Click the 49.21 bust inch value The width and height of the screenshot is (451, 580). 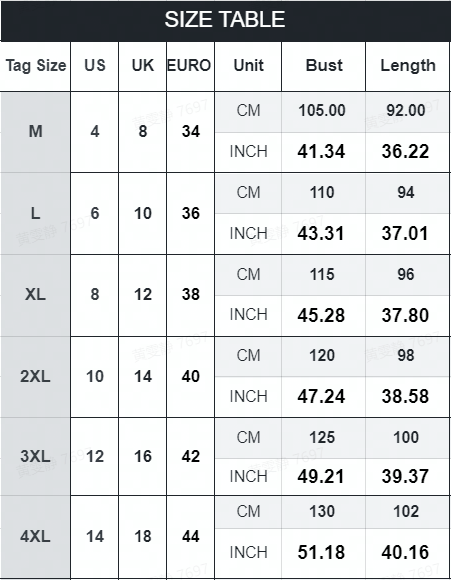(322, 476)
